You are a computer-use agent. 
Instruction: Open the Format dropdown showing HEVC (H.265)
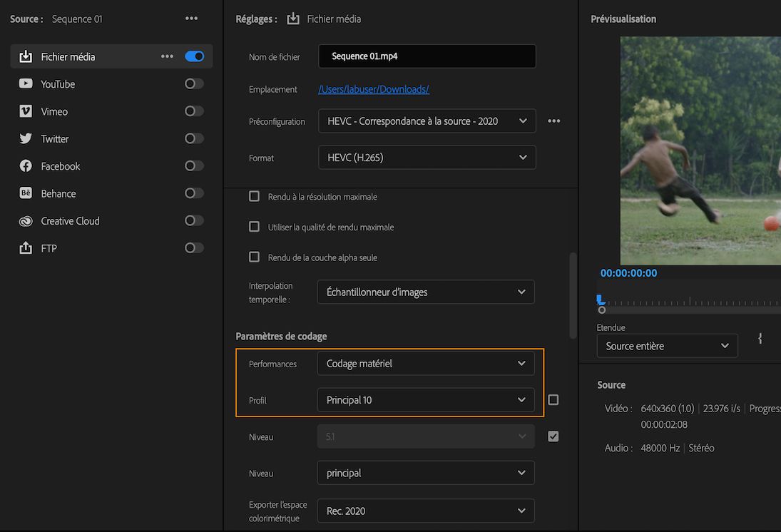pyautogui.click(x=427, y=157)
